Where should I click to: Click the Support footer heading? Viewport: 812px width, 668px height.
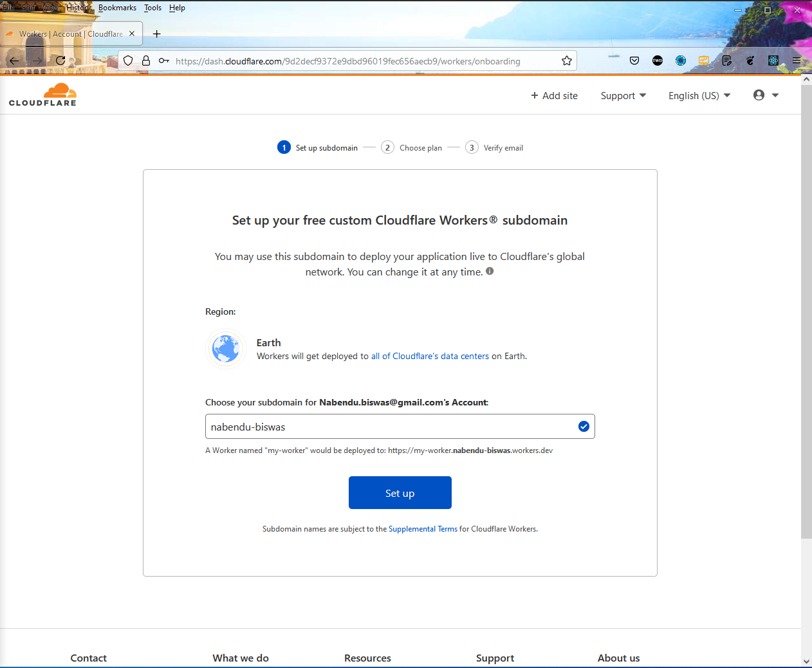pos(495,658)
